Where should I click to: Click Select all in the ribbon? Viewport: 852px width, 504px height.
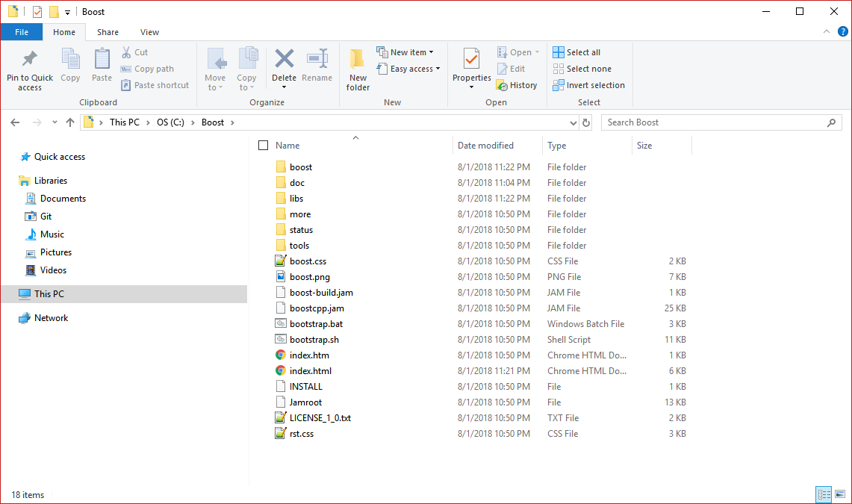coord(576,52)
